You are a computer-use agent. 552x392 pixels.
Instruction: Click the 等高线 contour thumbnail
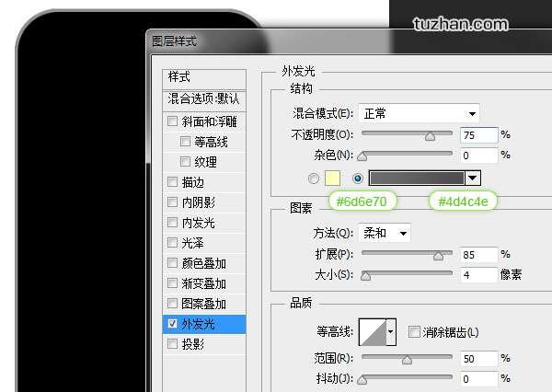pyautogui.click(x=373, y=332)
